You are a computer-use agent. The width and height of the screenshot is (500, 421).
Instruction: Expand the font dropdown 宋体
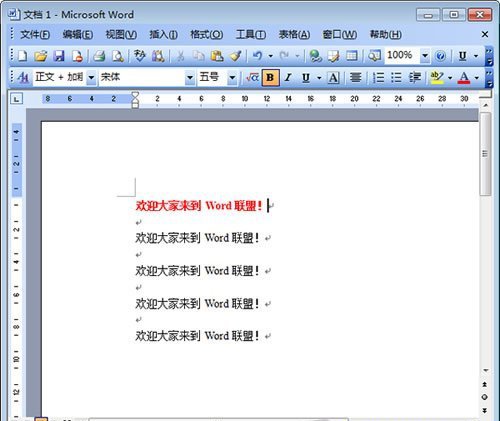coord(190,78)
